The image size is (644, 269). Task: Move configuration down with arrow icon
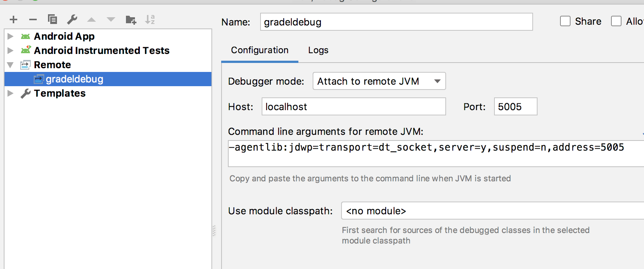coord(111,19)
